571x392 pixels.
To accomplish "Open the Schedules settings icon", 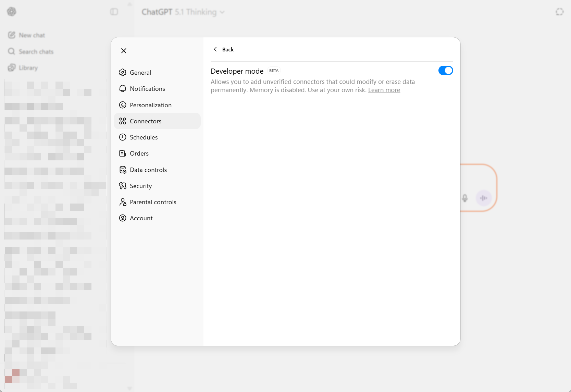I will [123, 137].
